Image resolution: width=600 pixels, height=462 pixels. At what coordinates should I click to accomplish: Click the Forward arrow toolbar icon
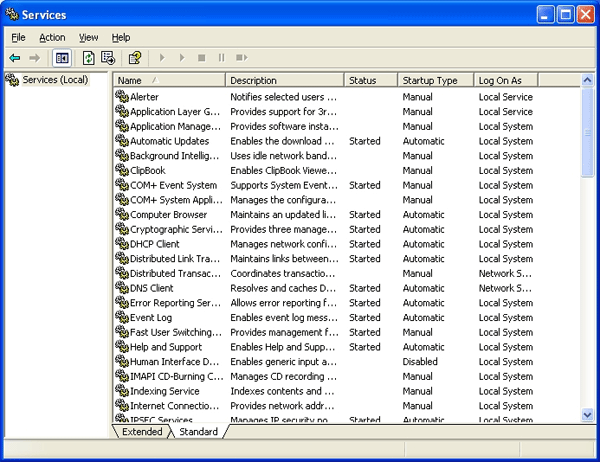[x=34, y=58]
